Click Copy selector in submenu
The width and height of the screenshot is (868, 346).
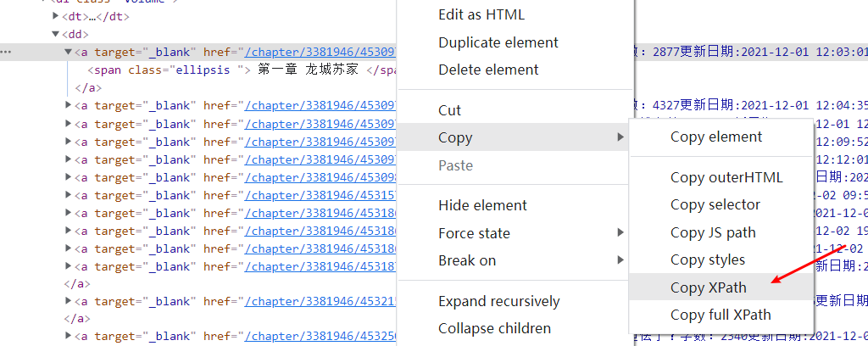point(715,204)
